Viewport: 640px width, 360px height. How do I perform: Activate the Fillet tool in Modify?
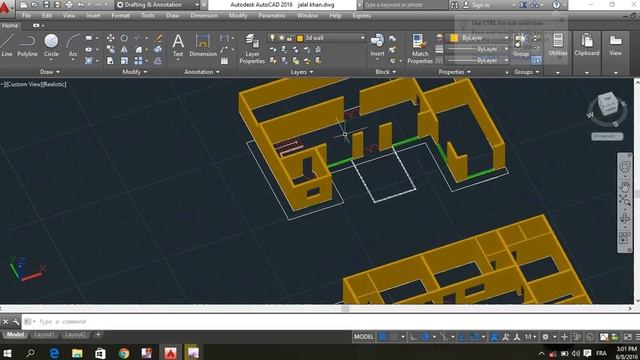tap(139, 49)
